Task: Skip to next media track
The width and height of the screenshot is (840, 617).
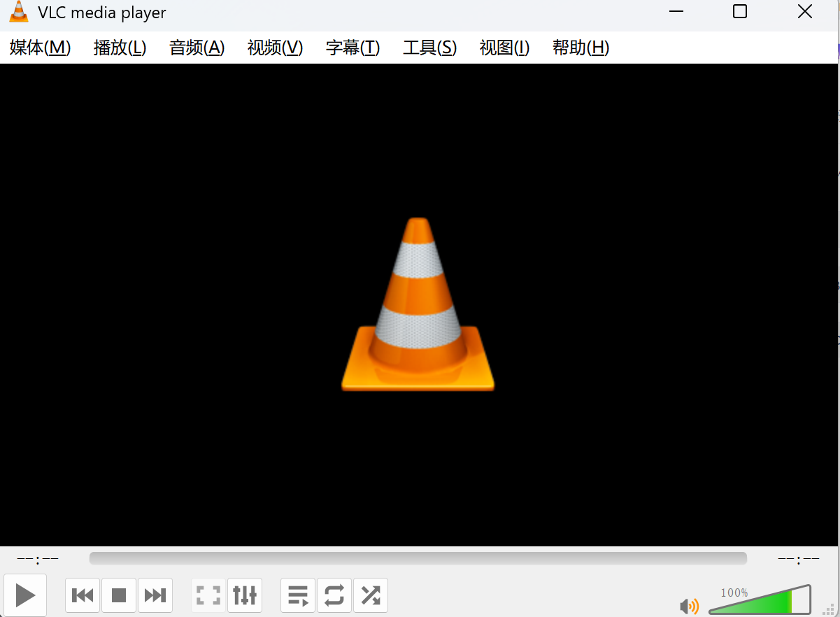Action: click(155, 595)
